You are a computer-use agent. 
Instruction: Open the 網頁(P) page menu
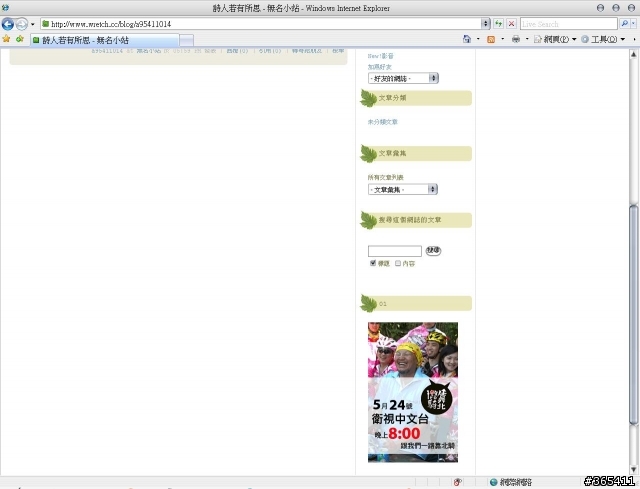tap(555, 39)
